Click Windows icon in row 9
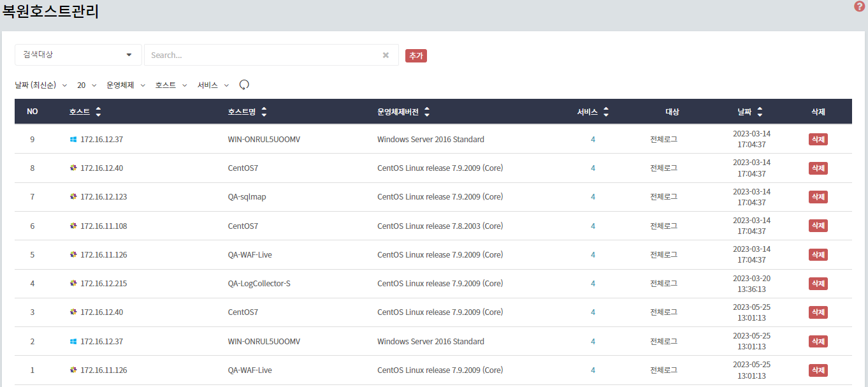 (73, 140)
